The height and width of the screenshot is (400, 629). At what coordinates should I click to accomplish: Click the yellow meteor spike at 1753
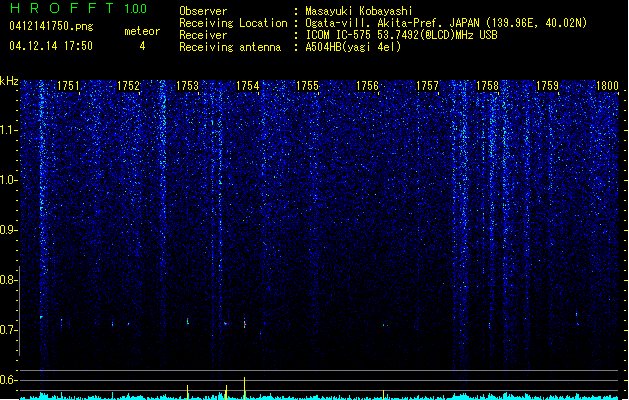(x=187, y=392)
